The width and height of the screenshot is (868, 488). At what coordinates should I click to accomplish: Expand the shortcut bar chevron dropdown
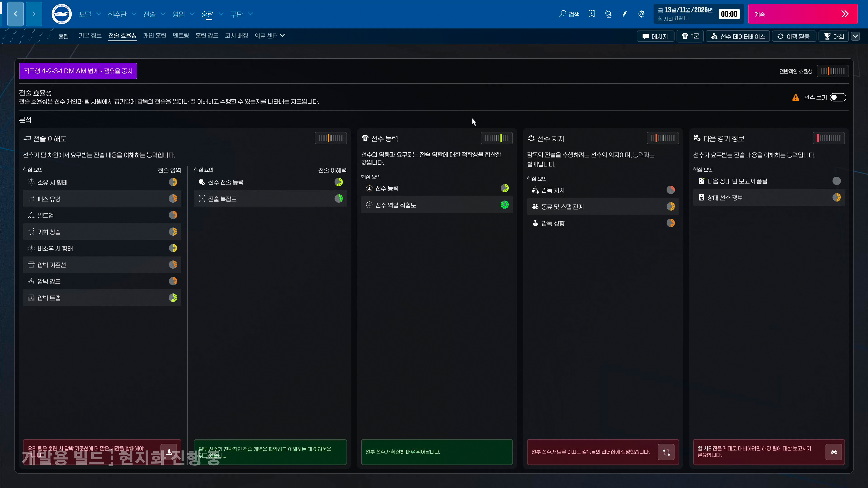pyautogui.click(x=856, y=36)
